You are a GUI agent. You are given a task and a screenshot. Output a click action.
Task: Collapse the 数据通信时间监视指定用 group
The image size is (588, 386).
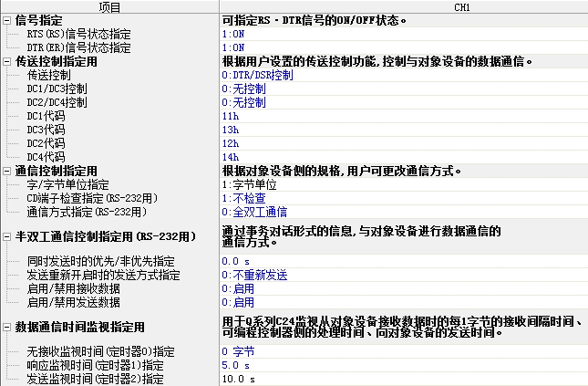[6, 327]
